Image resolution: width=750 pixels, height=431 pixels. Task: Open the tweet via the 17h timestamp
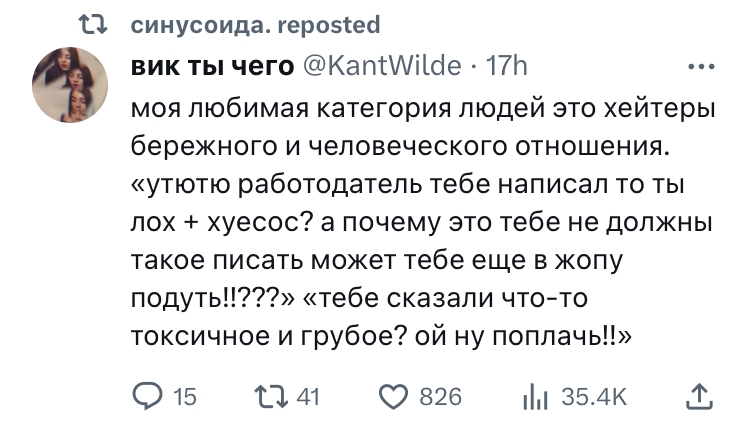(506, 67)
